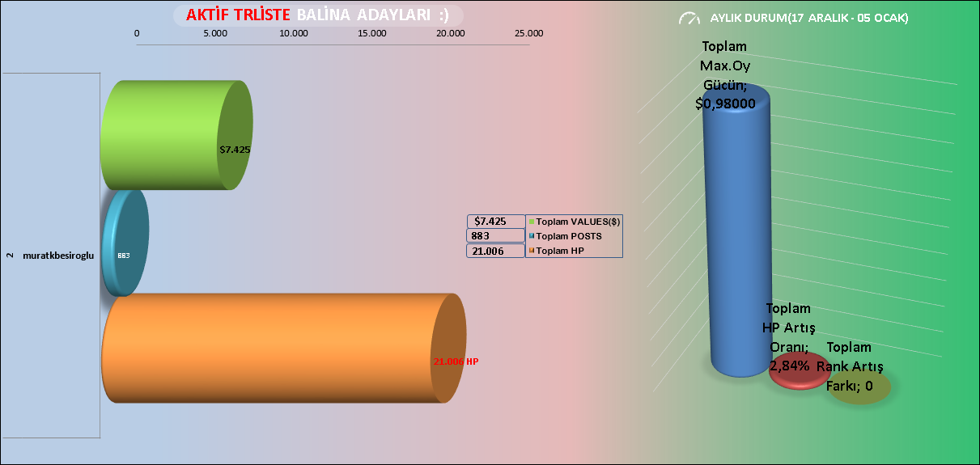The image size is (980, 465).
Task: Click the gauge icon beside AYLIK DURUM
Action: (x=689, y=18)
